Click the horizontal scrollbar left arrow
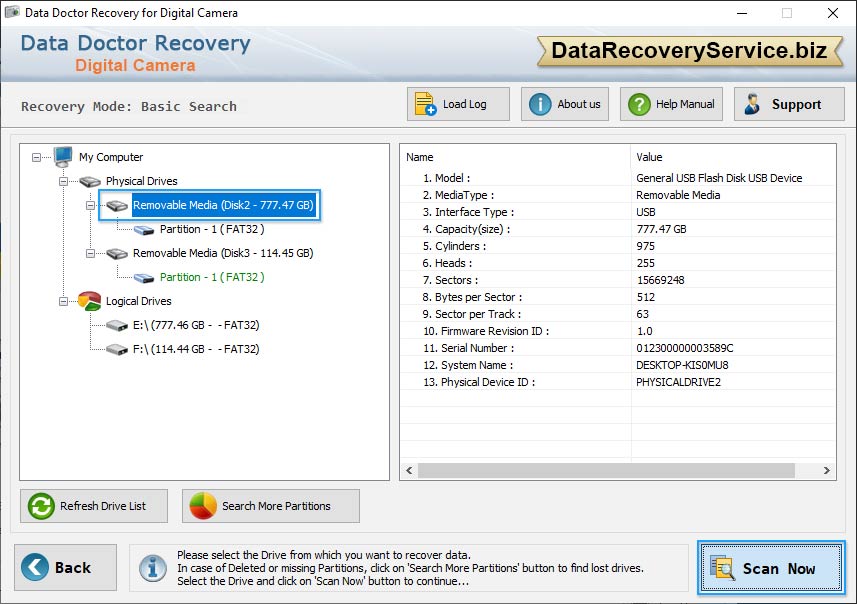This screenshot has width=857, height=604. (409, 470)
